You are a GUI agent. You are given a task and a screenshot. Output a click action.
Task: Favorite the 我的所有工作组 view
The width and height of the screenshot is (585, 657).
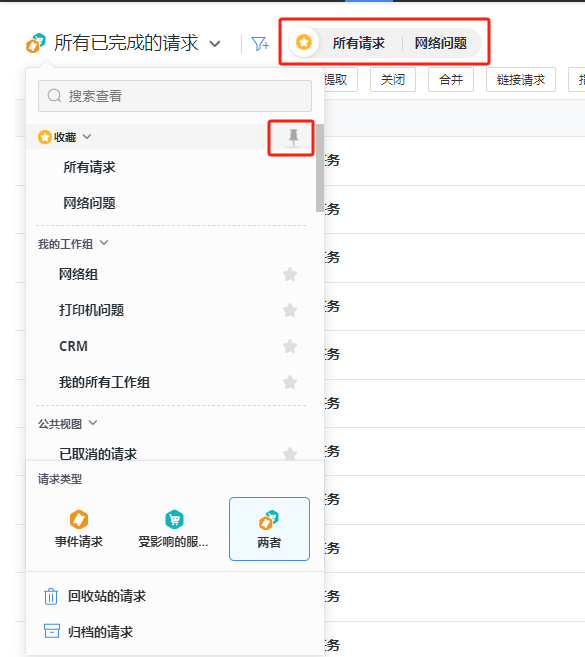click(x=290, y=382)
